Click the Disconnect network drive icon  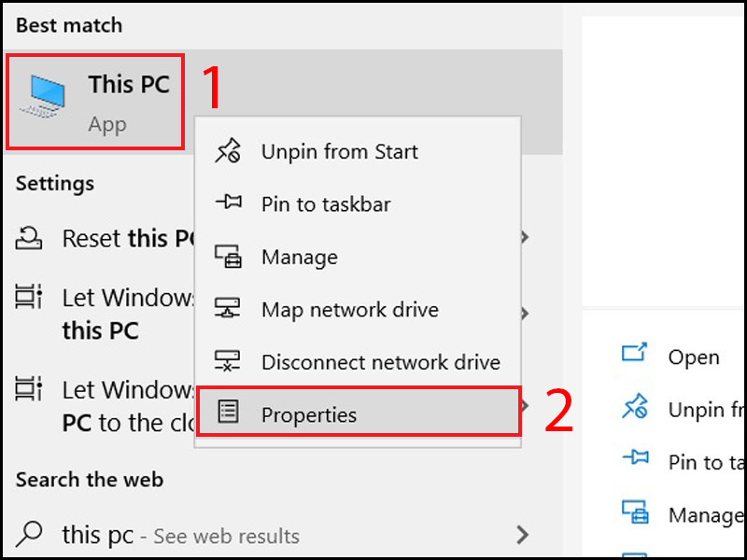pos(228,362)
